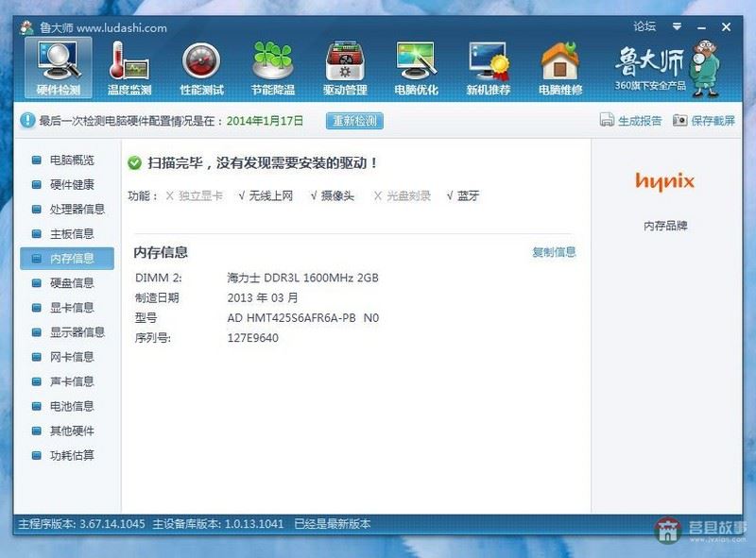Click the hynix memory brand logo

[x=665, y=181]
